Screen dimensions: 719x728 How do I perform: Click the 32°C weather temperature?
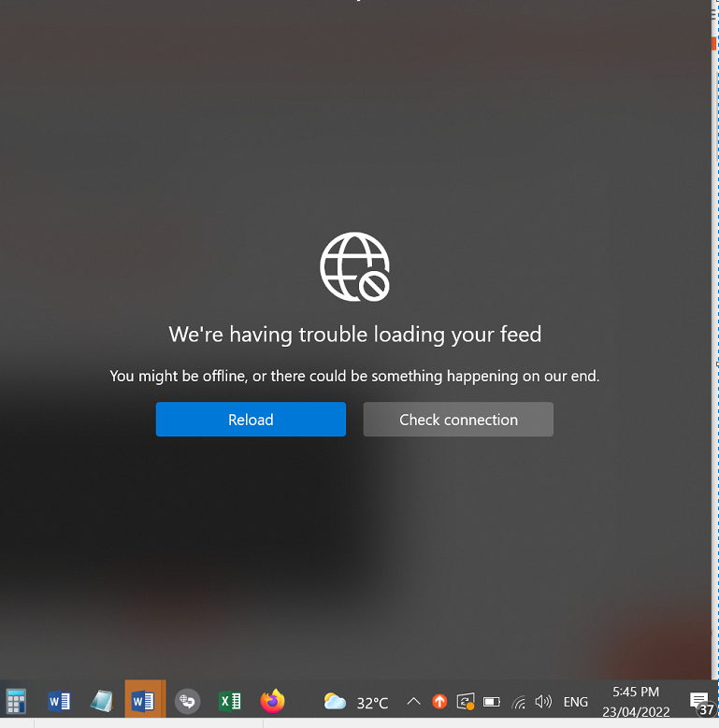tap(372, 703)
